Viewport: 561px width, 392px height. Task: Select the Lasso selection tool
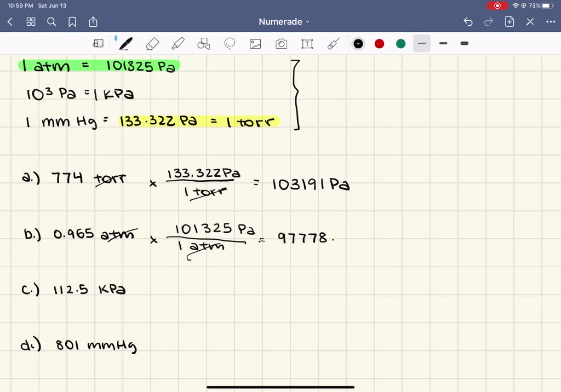pyautogui.click(x=230, y=43)
